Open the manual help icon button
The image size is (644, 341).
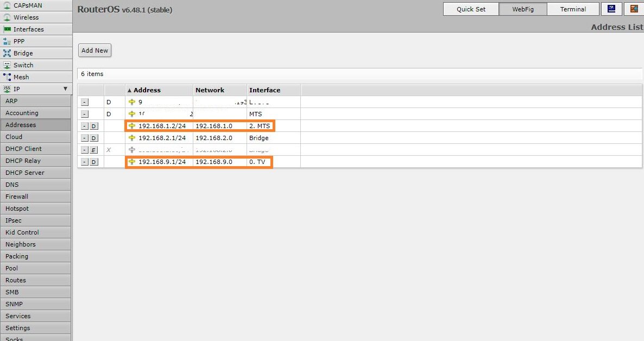click(611, 9)
